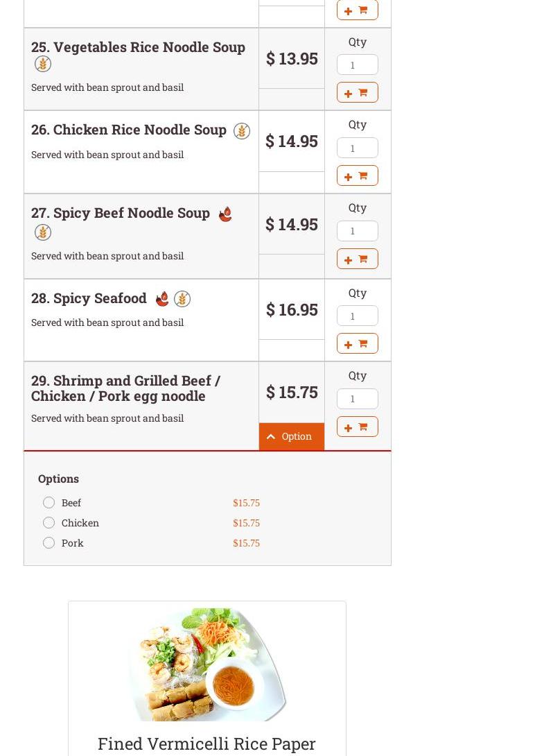Image resolution: width=544 pixels, height=756 pixels.
Task: Add Chicken Rice Noodle Soup to cart
Action: pyautogui.click(x=357, y=175)
